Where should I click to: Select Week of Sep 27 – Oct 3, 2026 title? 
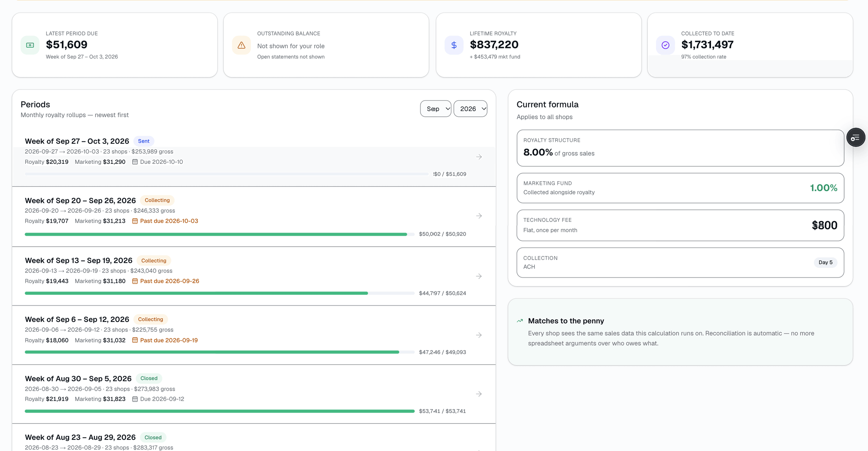tap(77, 141)
